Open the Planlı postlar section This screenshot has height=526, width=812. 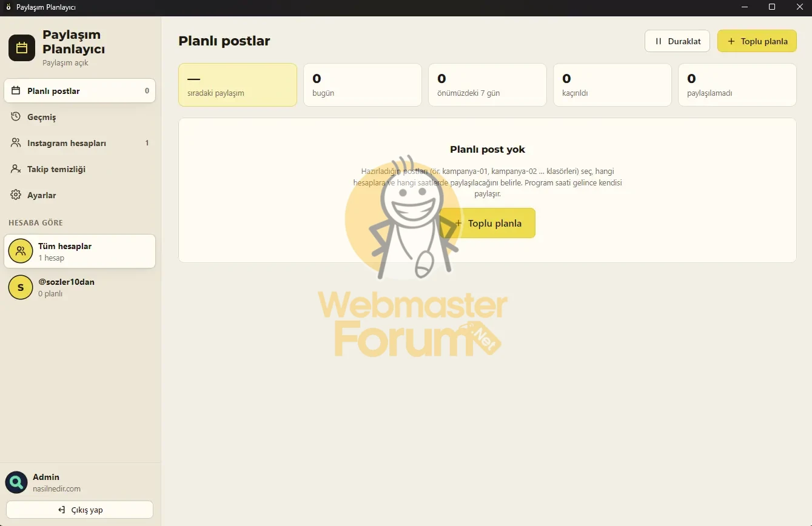click(80, 91)
